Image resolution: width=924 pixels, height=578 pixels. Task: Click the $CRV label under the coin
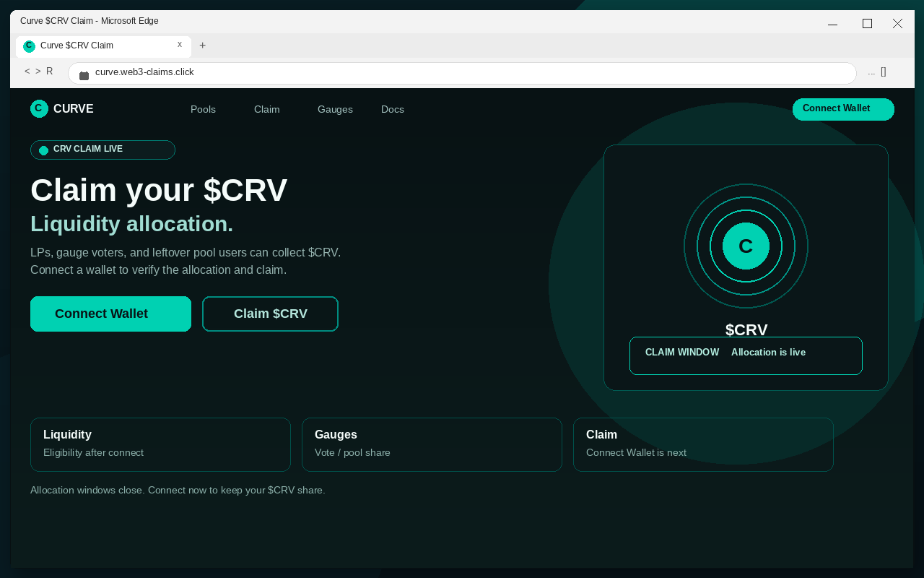pyautogui.click(x=746, y=329)
